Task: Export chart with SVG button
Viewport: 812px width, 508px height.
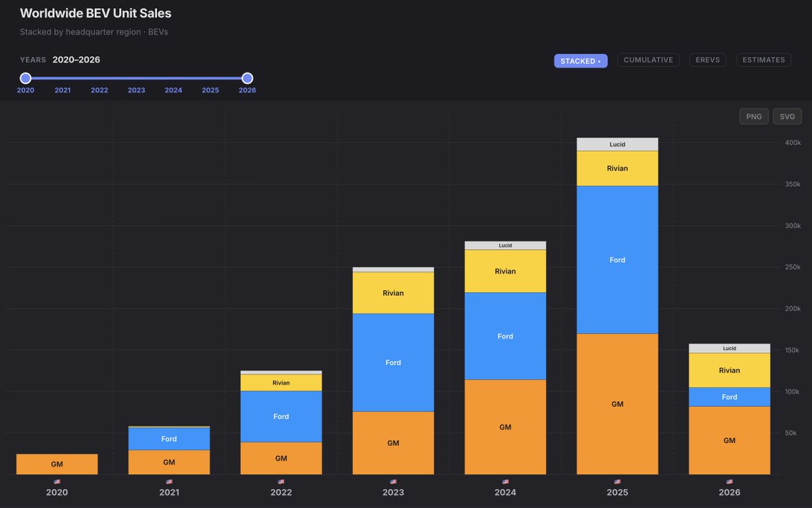Action: click(787, 117)
